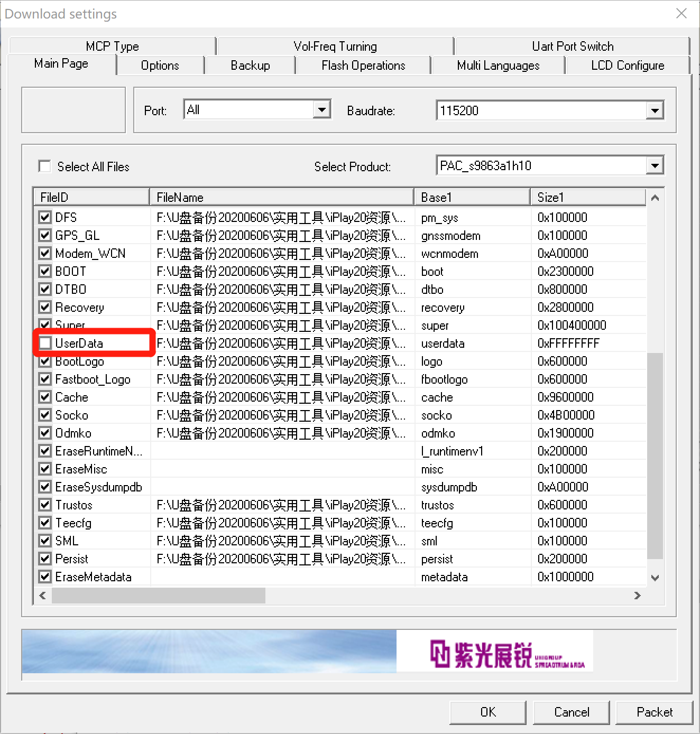This screenshot has height=734, width=700.
Task: Click the OK button
Action: [487, 712]
